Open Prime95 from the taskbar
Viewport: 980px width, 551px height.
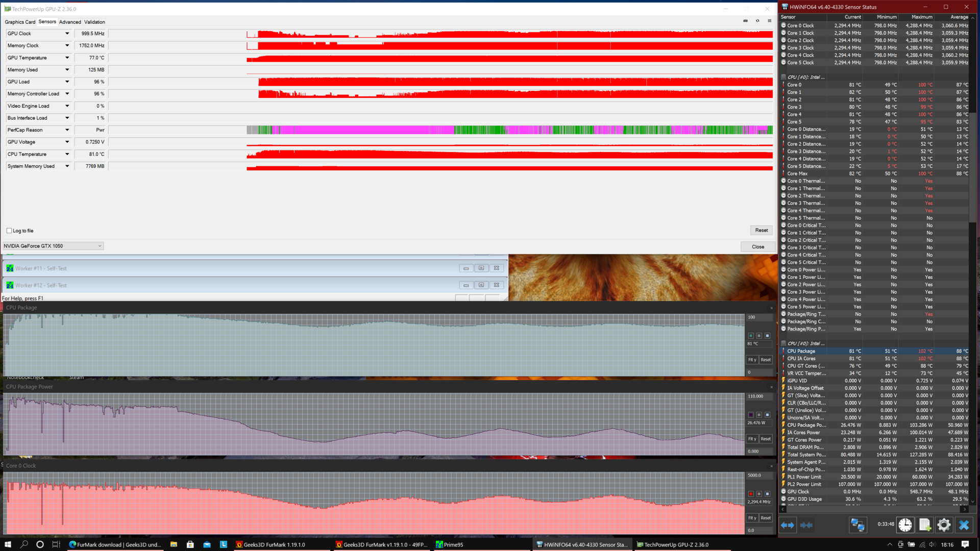click(x=450, y=544)
